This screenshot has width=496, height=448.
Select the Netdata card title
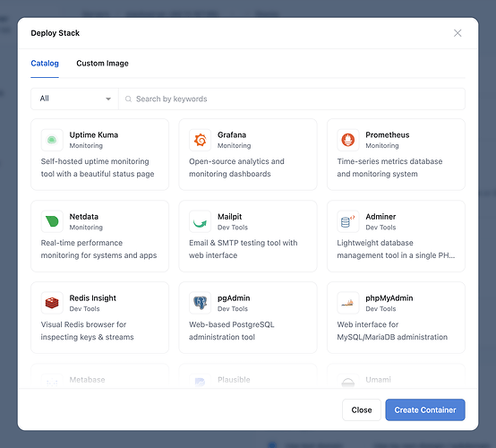tap(84, 217)
